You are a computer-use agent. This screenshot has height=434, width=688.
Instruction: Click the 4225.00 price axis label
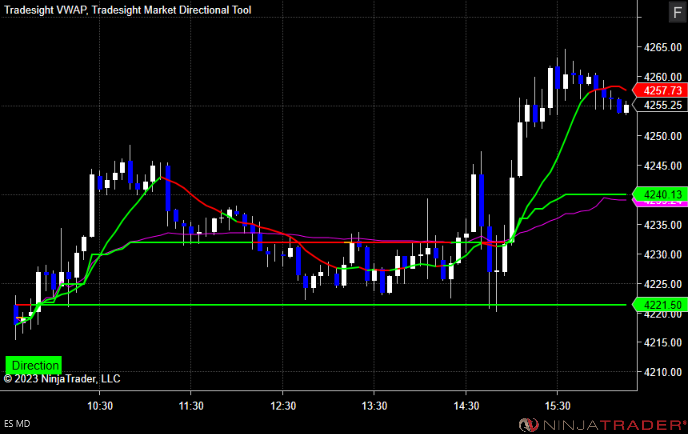(663, 284)
